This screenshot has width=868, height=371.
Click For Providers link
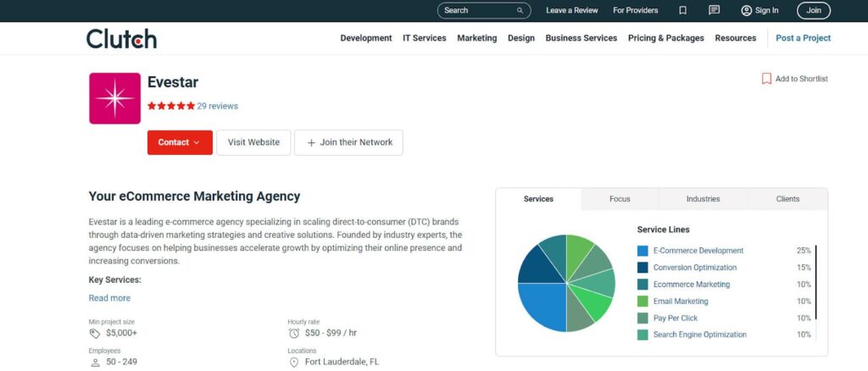pyautogui.click(x=636, y=10)
